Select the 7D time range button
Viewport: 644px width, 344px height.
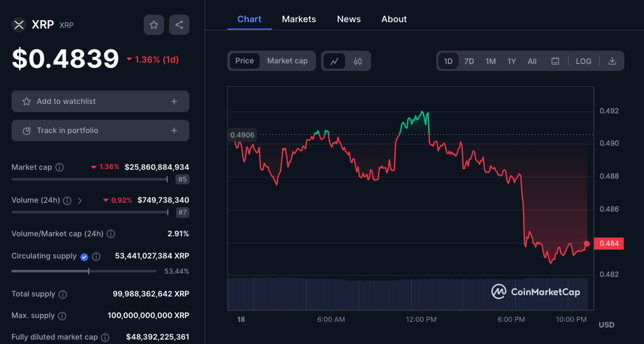(x=469, y=61)
